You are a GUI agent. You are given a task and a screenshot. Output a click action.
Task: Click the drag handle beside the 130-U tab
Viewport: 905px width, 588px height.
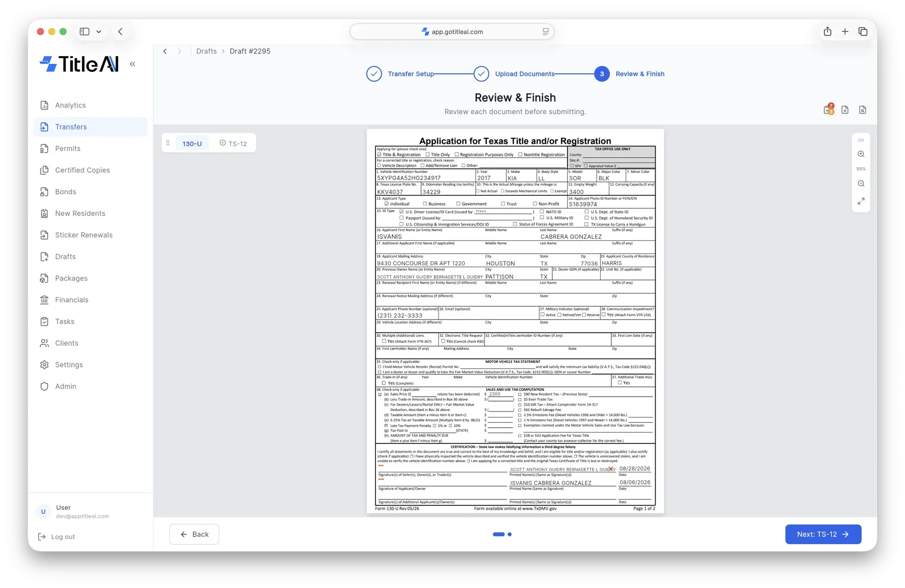[x=168, y=143]
